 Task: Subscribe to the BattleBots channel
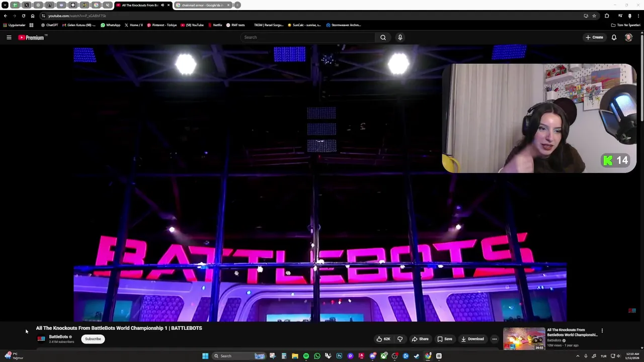(93, 339)
